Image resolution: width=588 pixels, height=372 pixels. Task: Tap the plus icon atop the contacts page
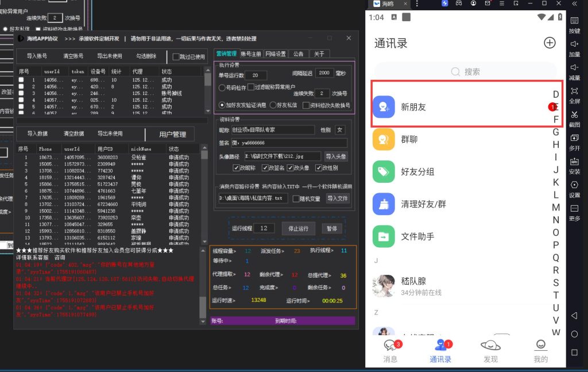click(550, 43)
